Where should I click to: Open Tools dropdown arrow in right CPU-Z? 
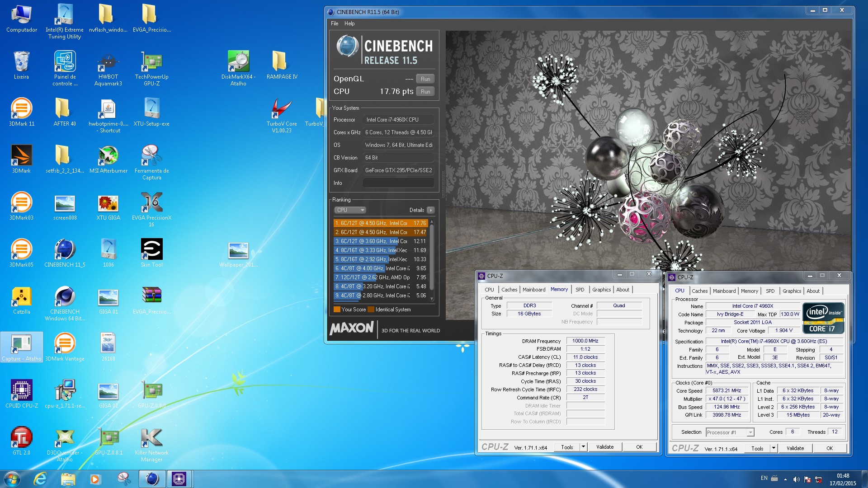coord(774,448)
